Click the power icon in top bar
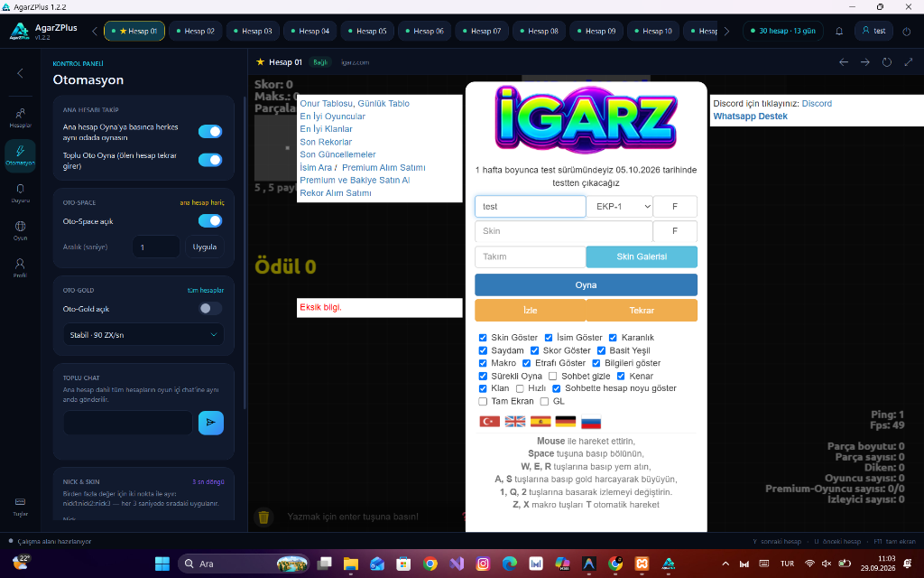 click(906, 32)
